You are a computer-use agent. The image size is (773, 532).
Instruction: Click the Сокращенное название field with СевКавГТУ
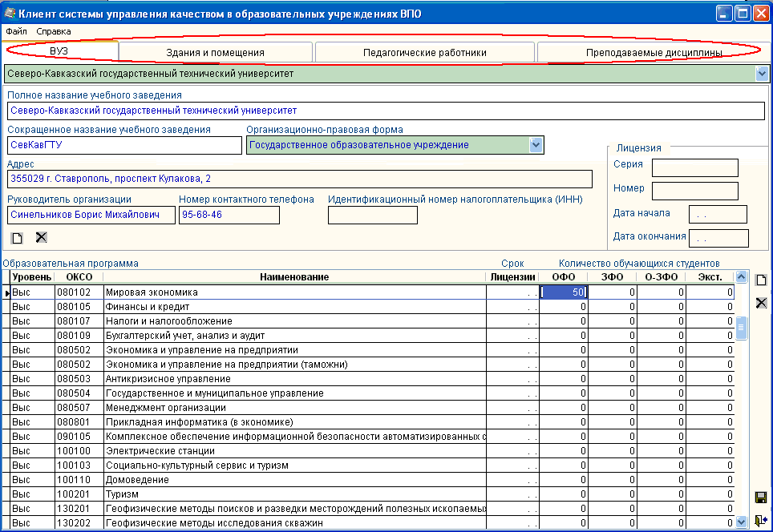tap(125, 145)
